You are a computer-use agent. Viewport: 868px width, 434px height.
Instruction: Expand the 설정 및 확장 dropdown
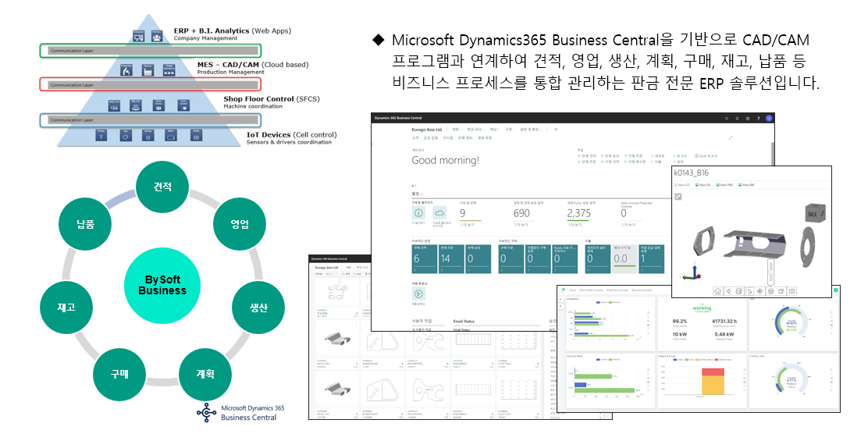tap(530, 130)
